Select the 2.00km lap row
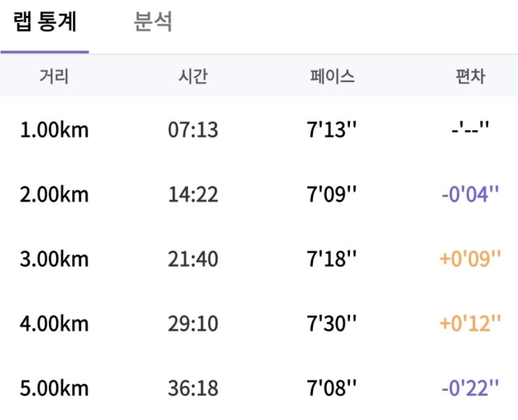The height and width of the screenshot is (420, 518). click(x=259, y=194)
